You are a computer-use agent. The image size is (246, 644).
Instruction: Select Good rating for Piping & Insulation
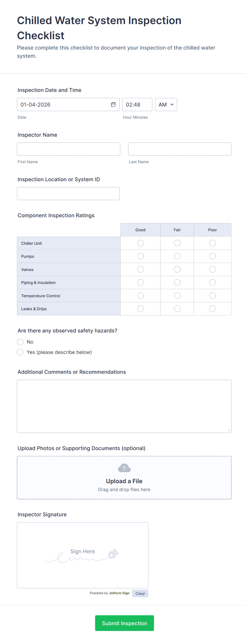(140, 282)
